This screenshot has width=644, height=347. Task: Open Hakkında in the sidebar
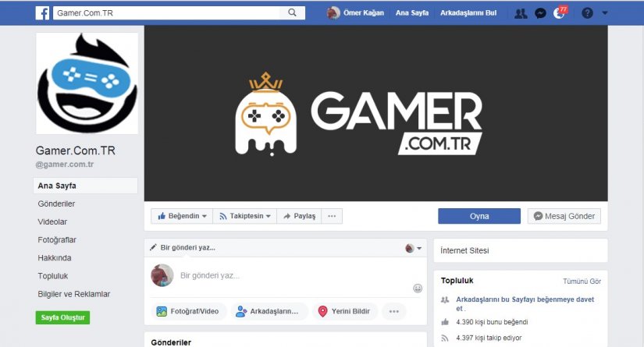tap(54, 257)
